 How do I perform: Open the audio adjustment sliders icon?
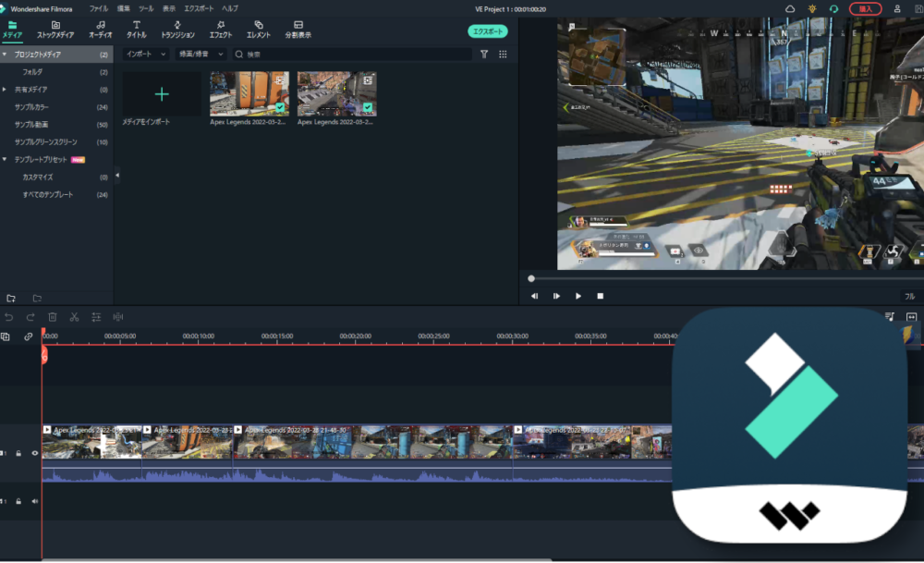coord(96,317)
